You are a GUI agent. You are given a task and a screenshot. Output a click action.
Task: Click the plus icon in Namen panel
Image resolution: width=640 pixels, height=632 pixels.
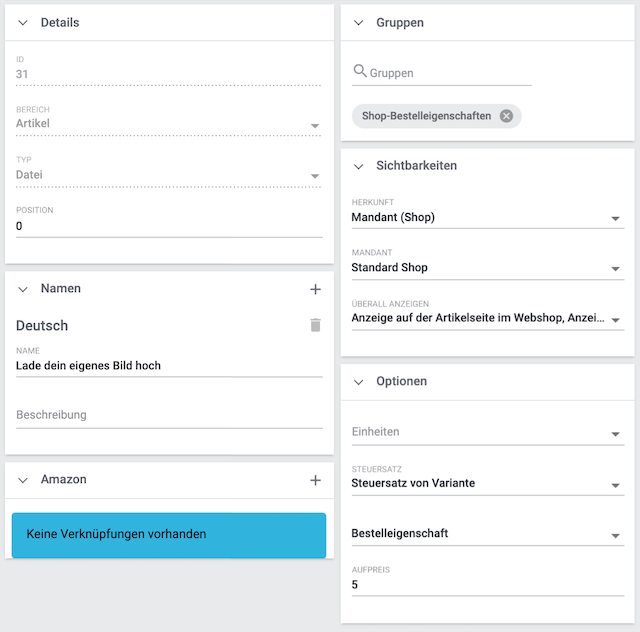coord(315,289)
